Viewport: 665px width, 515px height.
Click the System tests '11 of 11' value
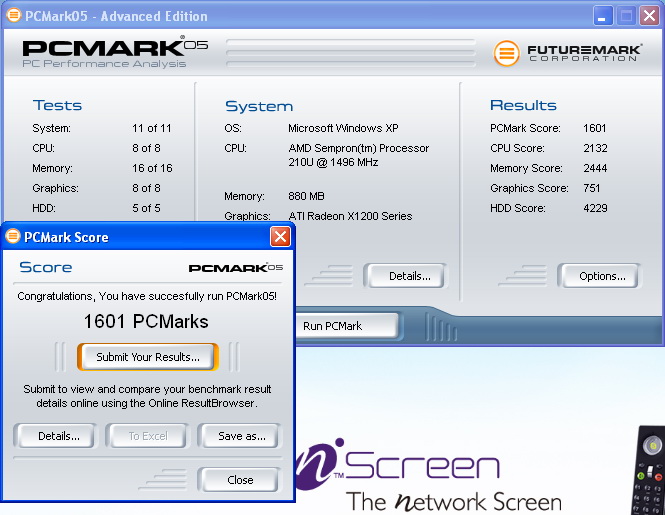(152, 128)
